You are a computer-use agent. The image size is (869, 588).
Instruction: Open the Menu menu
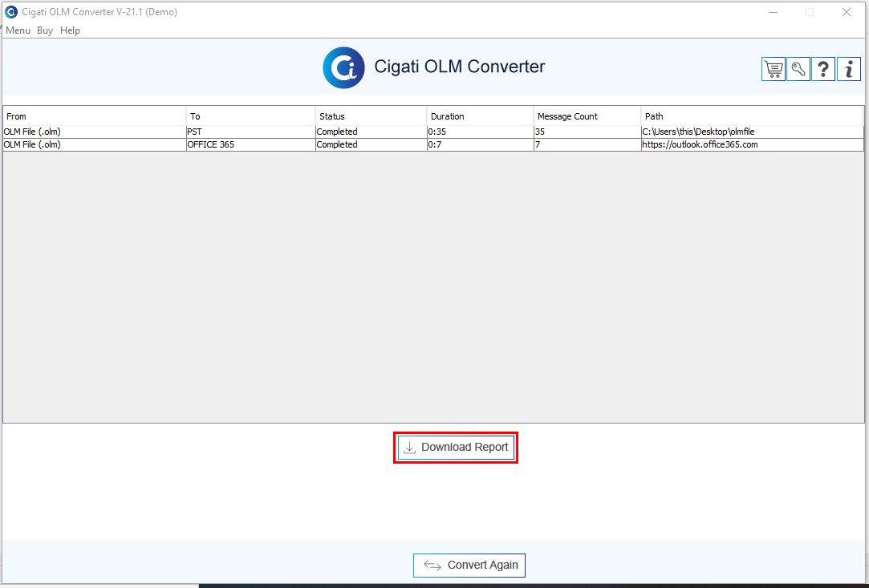[x=18, y=30]
